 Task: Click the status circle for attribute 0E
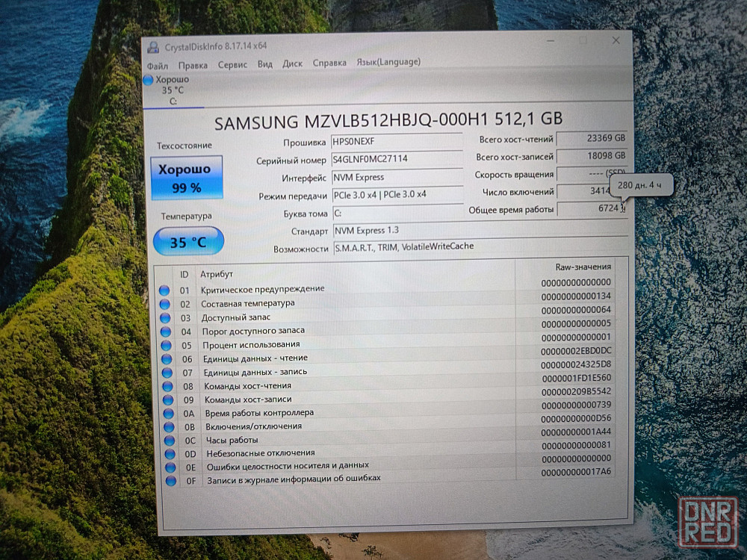[170, 467]
